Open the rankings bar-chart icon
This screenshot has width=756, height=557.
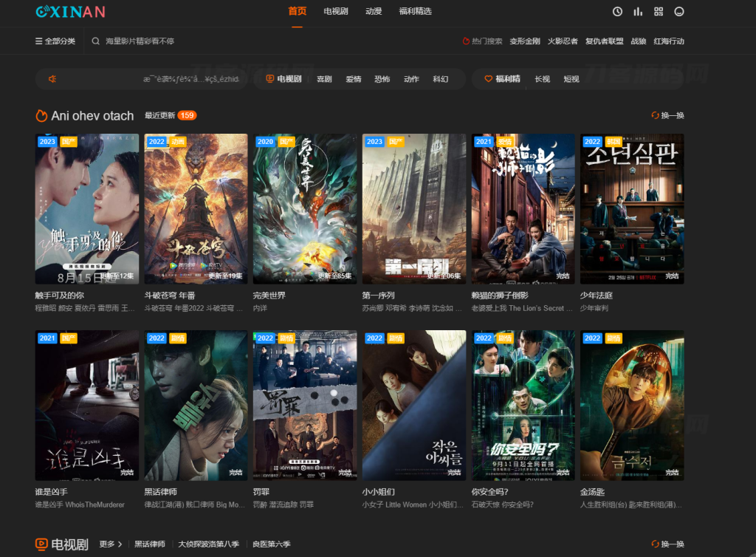click(x=638, y=12)
